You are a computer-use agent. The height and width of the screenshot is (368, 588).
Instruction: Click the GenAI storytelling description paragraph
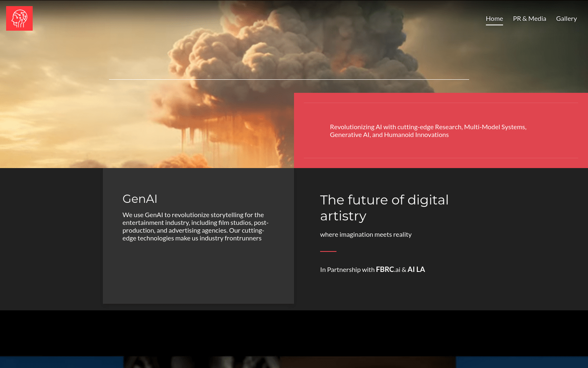click(195, 227)
